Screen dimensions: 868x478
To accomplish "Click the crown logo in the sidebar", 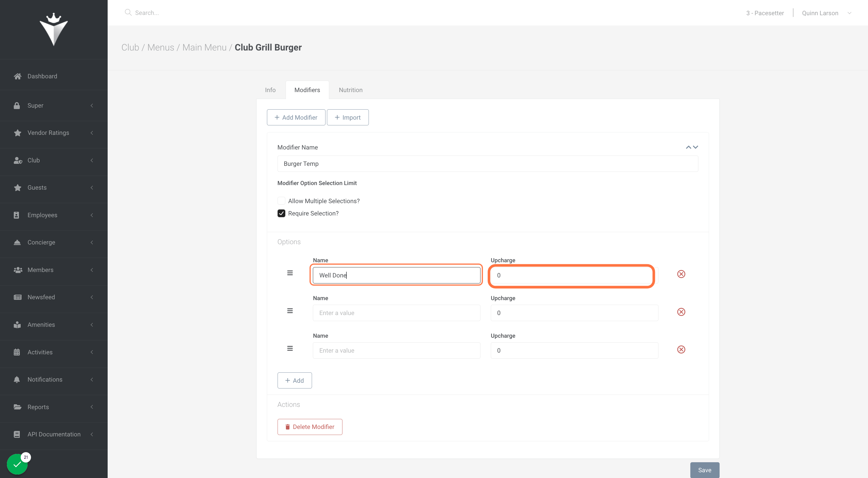I will [x=54, y=29].
